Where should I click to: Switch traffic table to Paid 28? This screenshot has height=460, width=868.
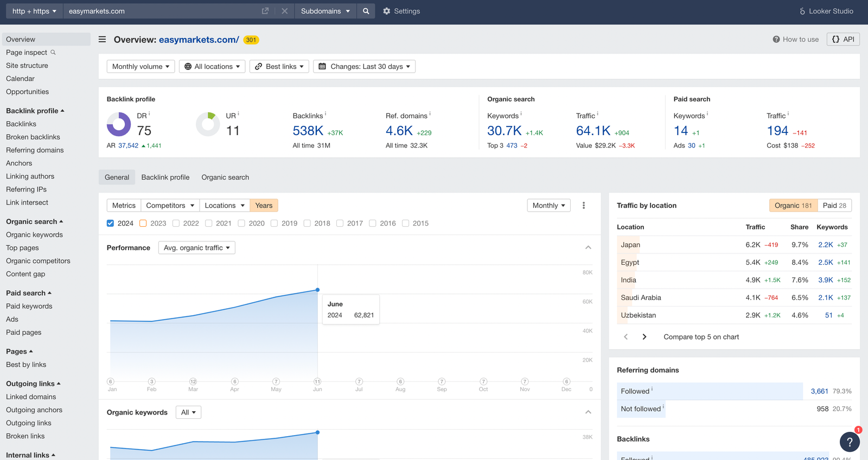click(834, 206)
